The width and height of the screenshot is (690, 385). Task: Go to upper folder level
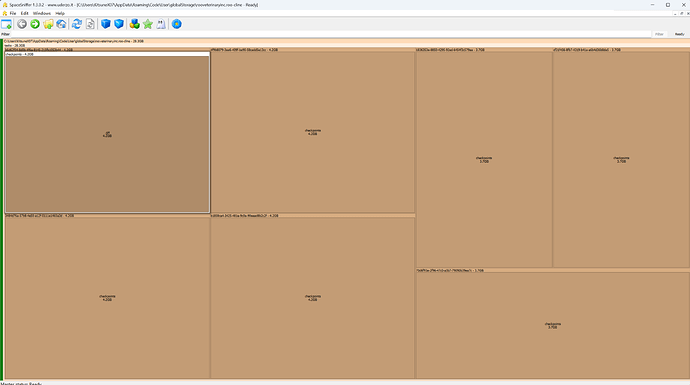48,24
